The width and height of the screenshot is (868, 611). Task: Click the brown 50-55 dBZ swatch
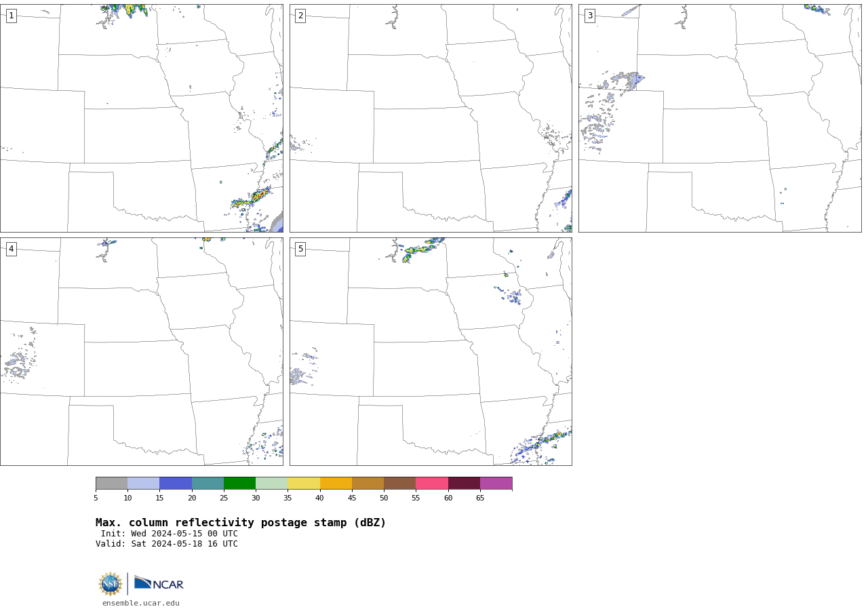pos(399,483)
